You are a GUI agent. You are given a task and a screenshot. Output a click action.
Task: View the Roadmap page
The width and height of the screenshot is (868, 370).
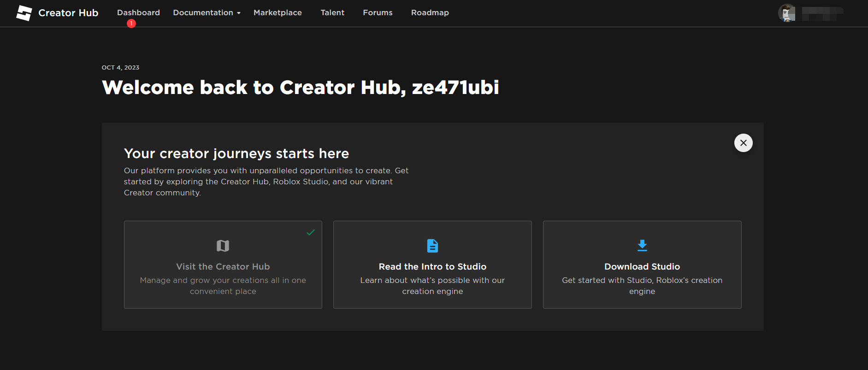click(430, 12)
